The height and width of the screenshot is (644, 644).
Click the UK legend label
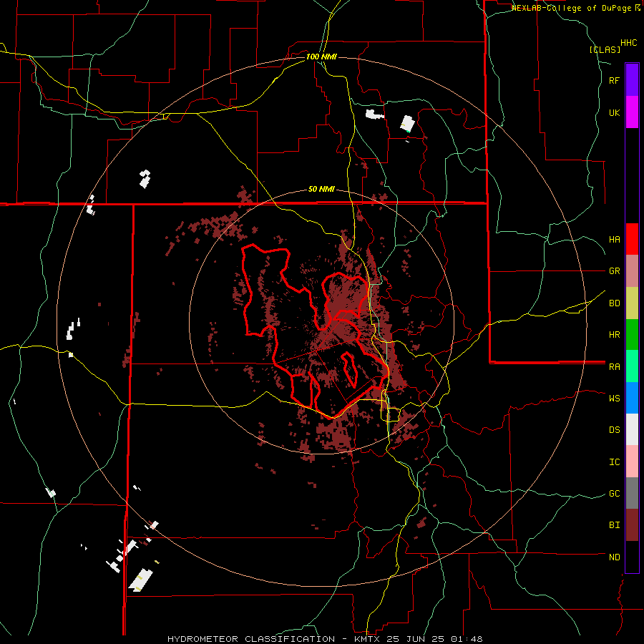coord(614,112)
